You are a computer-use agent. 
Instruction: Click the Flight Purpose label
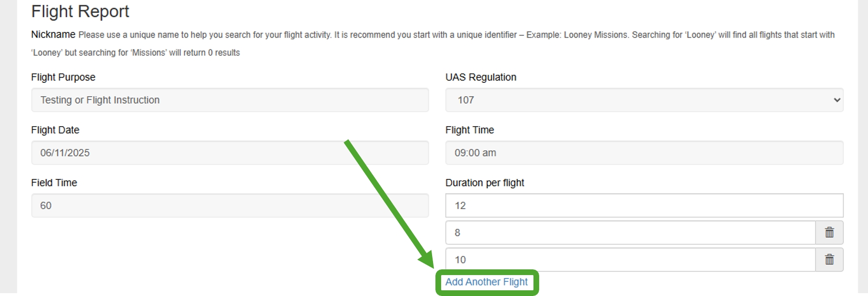tap(63, 77)
